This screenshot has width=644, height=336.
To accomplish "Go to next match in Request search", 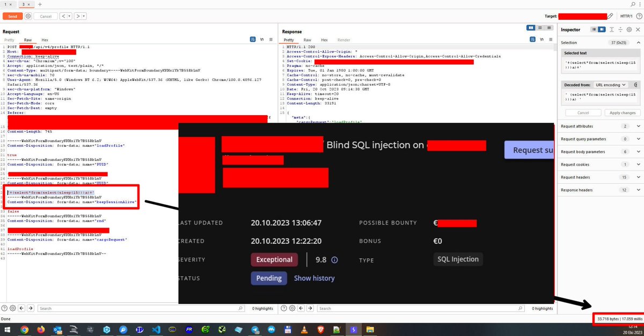I will click(x=31, y=308).
